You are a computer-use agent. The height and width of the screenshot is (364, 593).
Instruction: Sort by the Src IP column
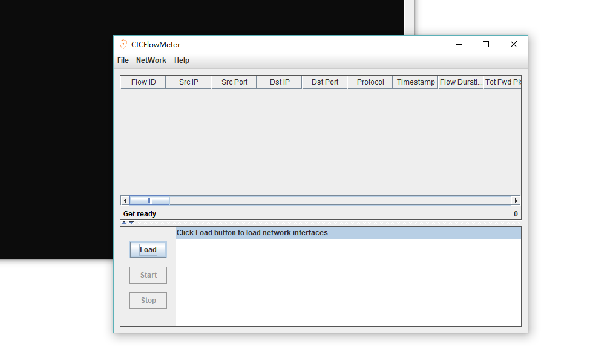click(x=188, y=82)
